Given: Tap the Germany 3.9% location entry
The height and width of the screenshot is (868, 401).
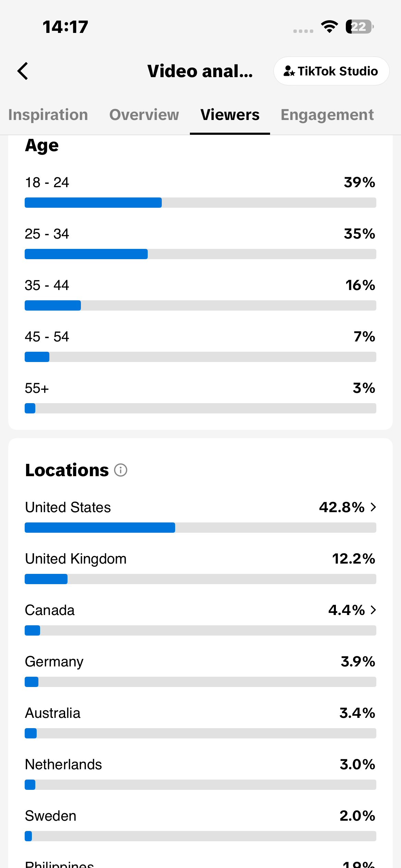Looking at the screenshot, I should tap(200, 670).
